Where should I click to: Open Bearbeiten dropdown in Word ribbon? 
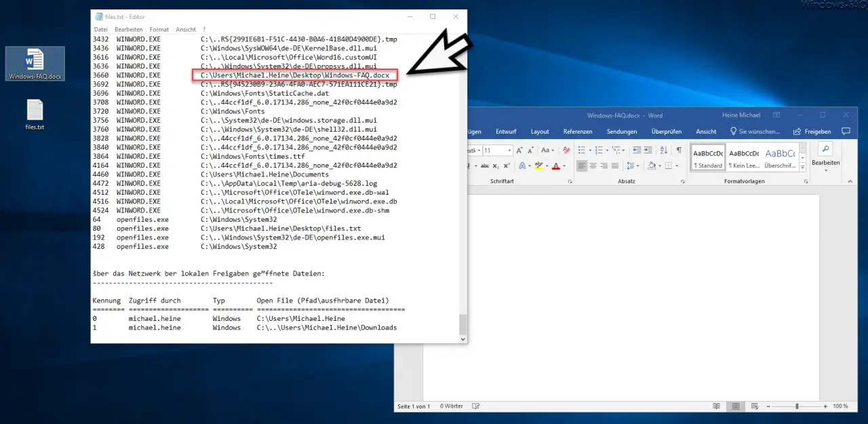[825, 166]
